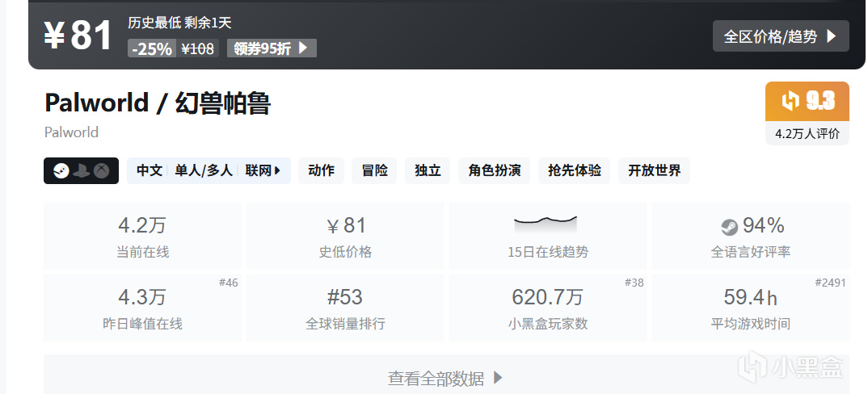
Task: Click the Steam platform icon
Action: [x=61, y=171]
